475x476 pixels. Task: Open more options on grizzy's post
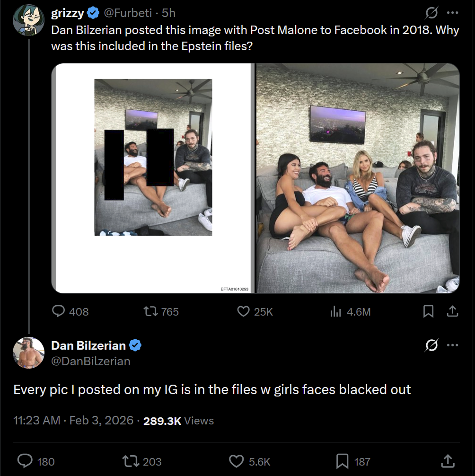point(452,13)
